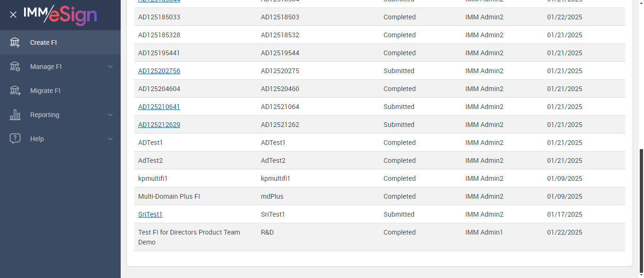Follow the AD125212629 link
The height and width of the screenshot is (278, 644).
pyautogui.click(x=159, y=125)
